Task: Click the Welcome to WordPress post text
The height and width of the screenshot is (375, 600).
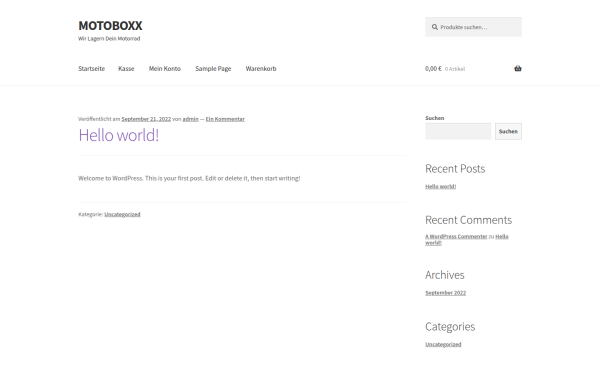Action: click(x=189, y=178)
